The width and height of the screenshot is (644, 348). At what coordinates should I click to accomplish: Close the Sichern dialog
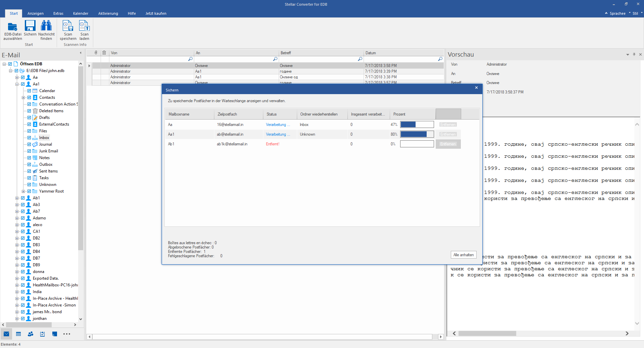point(476,88)
